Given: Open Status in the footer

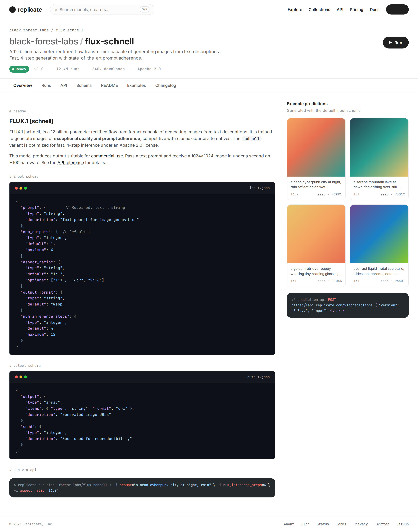Looking at the screenshot, I should pos(322,524).
